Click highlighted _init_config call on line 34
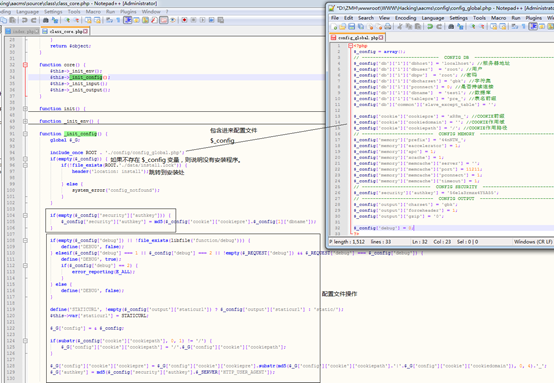 click(x=86, y=77)
